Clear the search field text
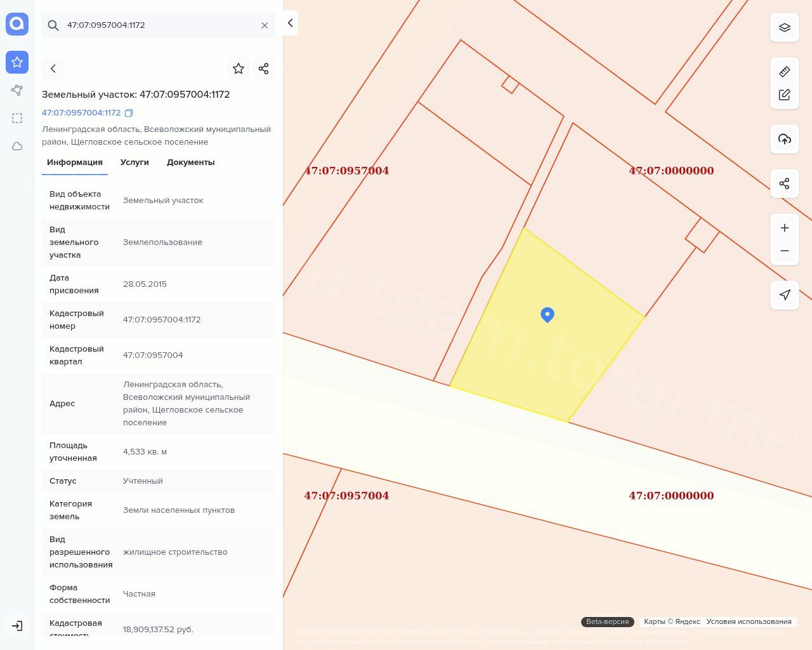The image size is (812, 650). point(265,25)
